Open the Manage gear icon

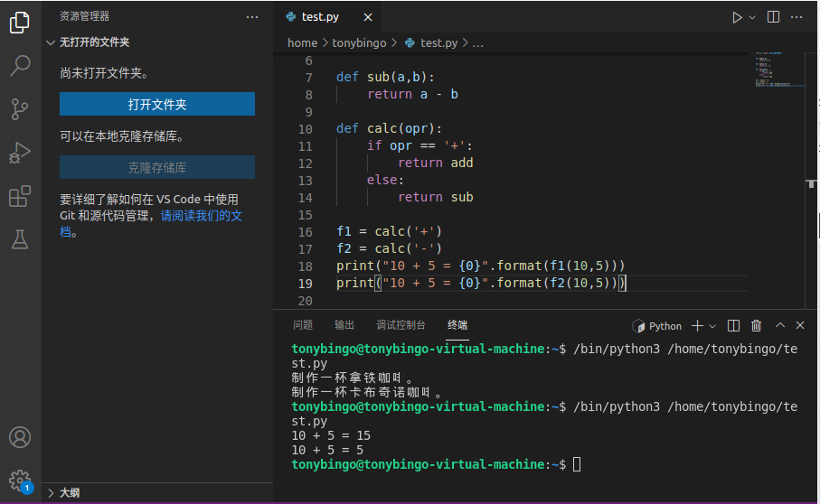[20, 480]
